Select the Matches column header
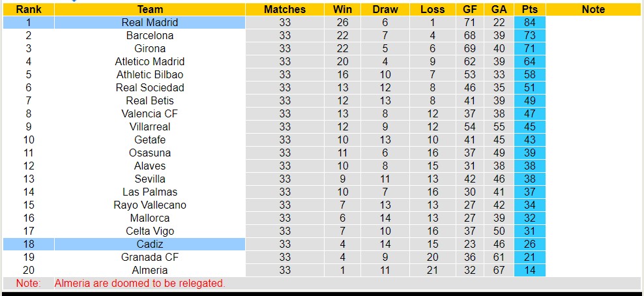Viewport: 644px width, 296px height. click(285, 9)
